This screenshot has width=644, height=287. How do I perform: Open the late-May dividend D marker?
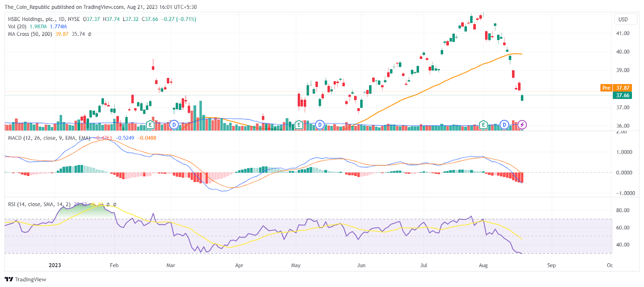pos(320,125)
